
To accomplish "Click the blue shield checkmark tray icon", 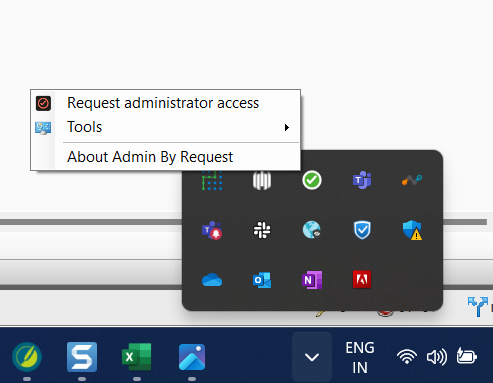I will 362,230.
